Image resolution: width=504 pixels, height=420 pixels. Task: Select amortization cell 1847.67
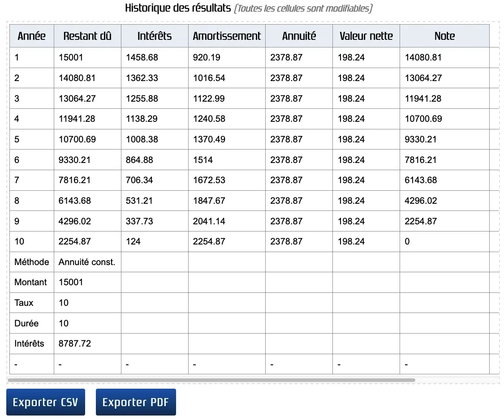227,201
